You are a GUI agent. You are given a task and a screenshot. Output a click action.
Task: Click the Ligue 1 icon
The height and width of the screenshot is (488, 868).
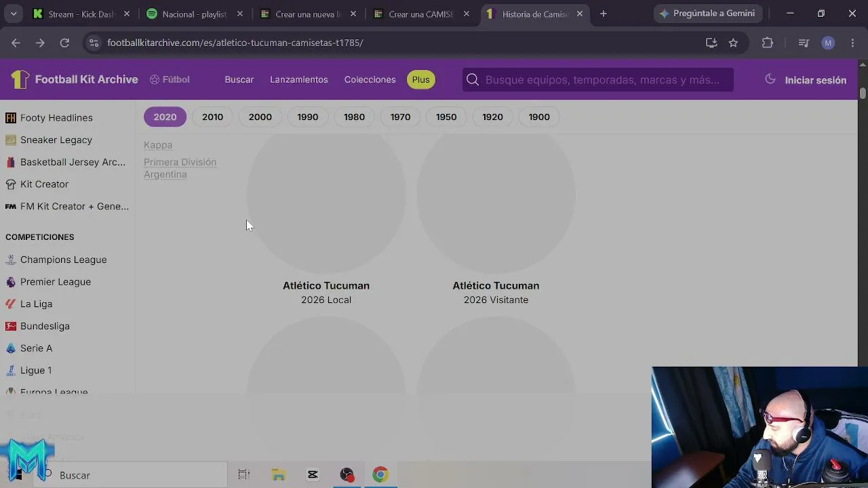(11, 370)
